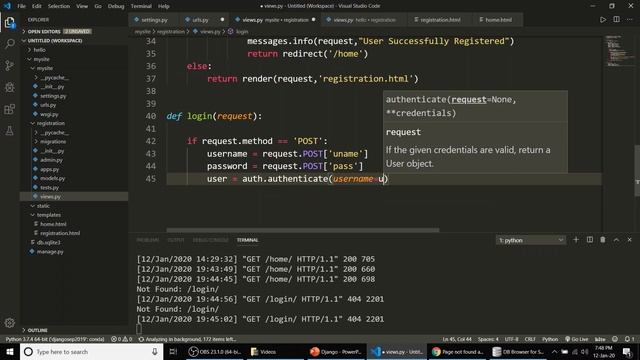
Task: Open the Terminal menu
Action: (141, 6)
